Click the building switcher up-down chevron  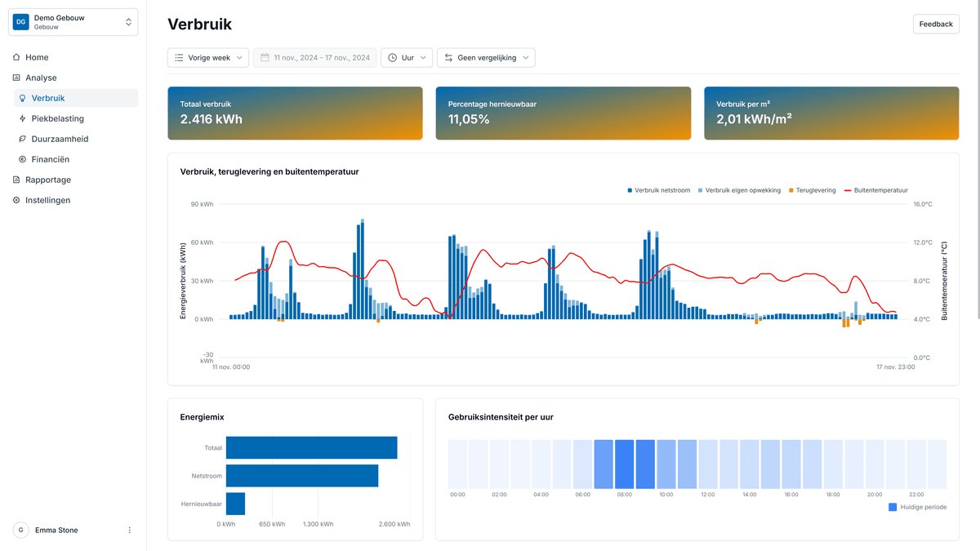[128, 22]
